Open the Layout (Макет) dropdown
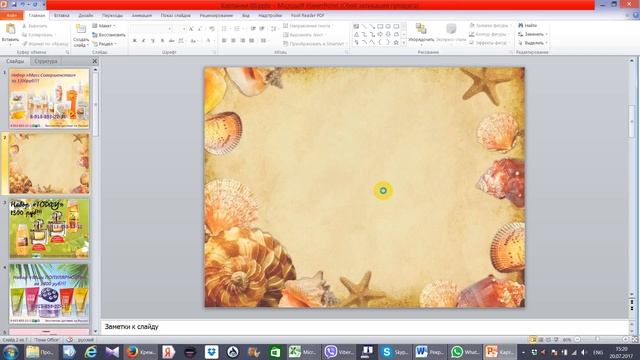Screen dimensions: 640x360 pos(104,26)
